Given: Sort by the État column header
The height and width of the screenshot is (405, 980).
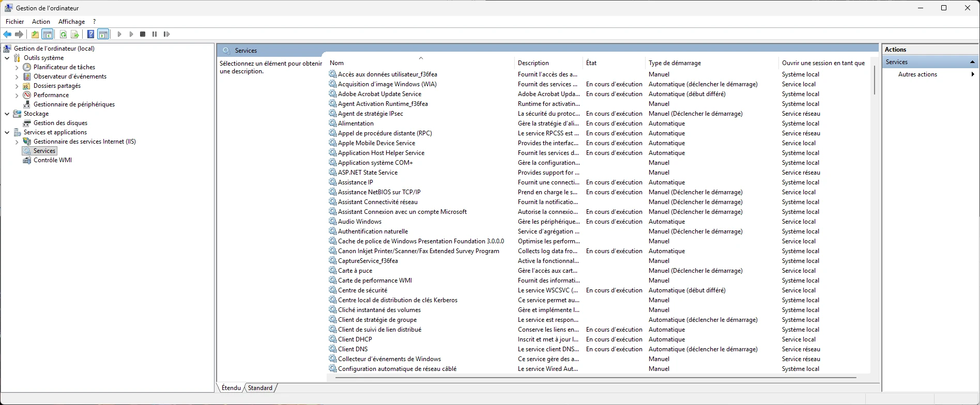Looking at the screenshot, I should pyautogui.click(x=615, y=63).
